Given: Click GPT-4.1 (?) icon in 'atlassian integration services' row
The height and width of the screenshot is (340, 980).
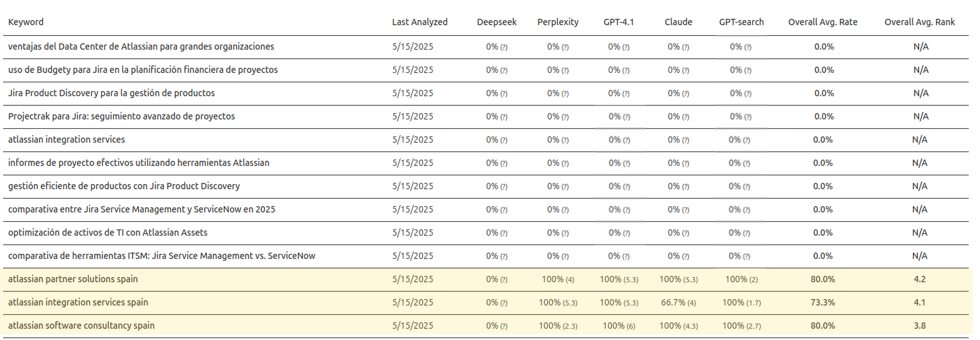Looking at the screenshot, I should [x=626, y=140].
